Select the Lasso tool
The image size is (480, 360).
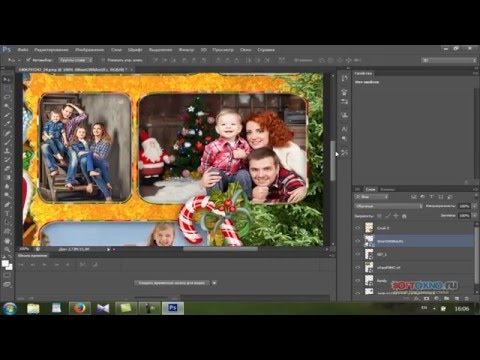[x=7, y=98]
